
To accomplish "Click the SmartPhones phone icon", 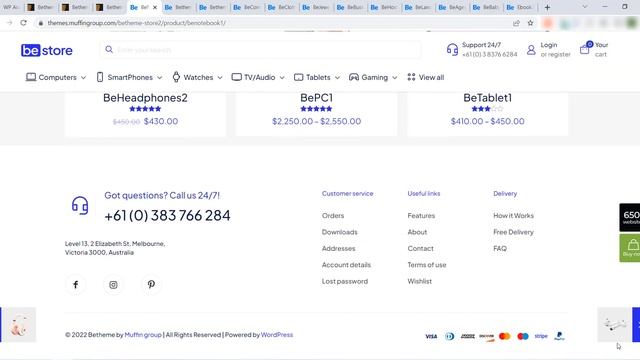I will point(100,77).
